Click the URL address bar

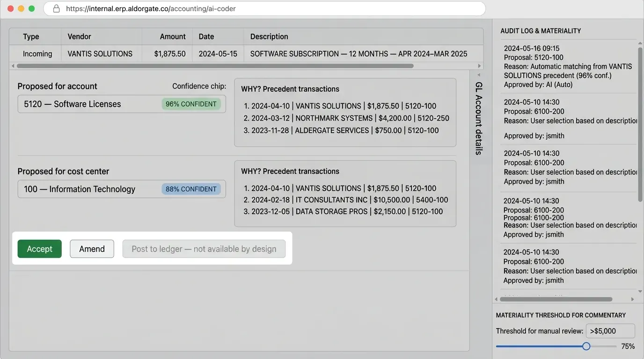[264, 8]
